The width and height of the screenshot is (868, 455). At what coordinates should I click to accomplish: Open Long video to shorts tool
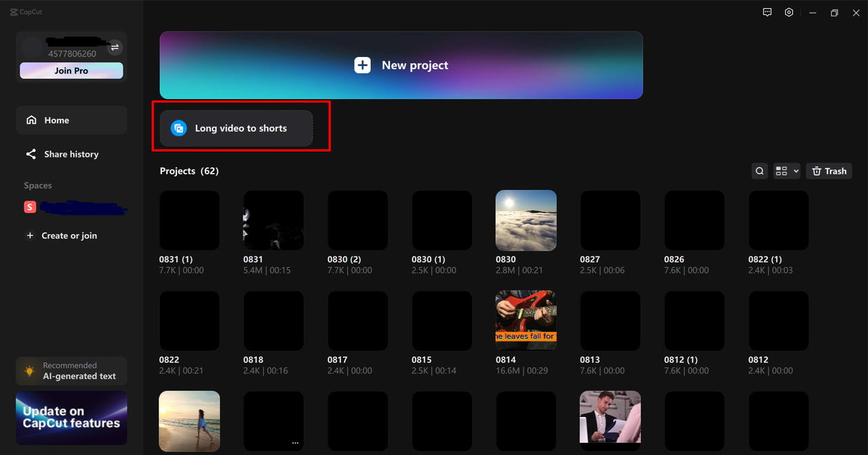(236, 128)
